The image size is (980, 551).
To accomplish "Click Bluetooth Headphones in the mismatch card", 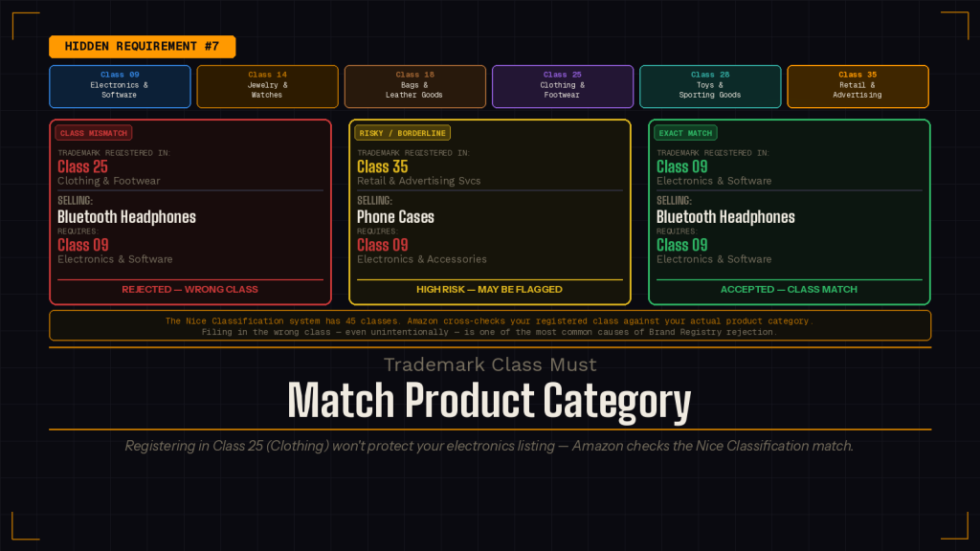I will [127, 217].
